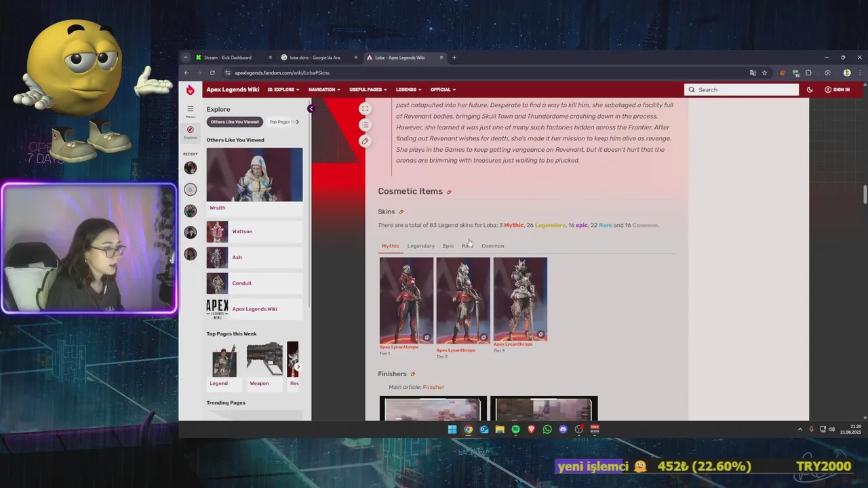The width and height of the screenshot is (868, 488).
Task: Open the NAVIGATION dropdown menu
Action: pyautogui.click(x=324, y=89)
